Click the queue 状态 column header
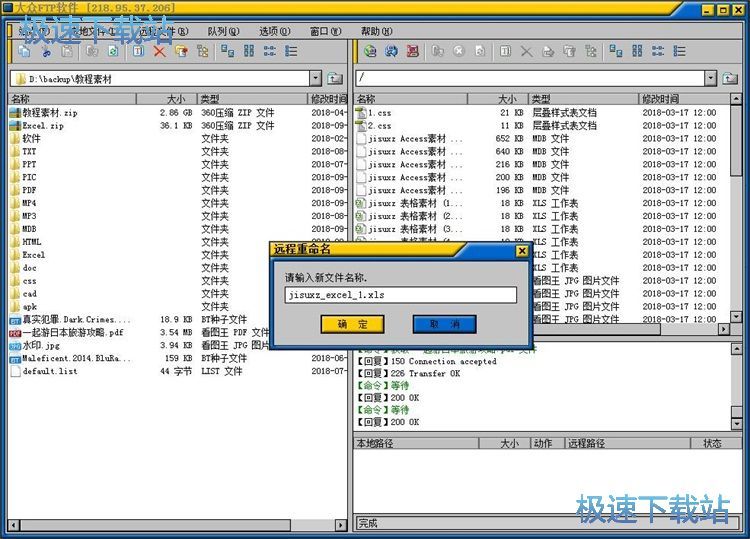 tap(716, 443)
